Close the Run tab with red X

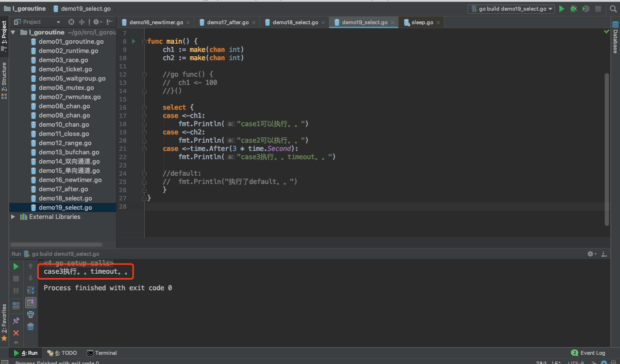click(x=16, y=333)
